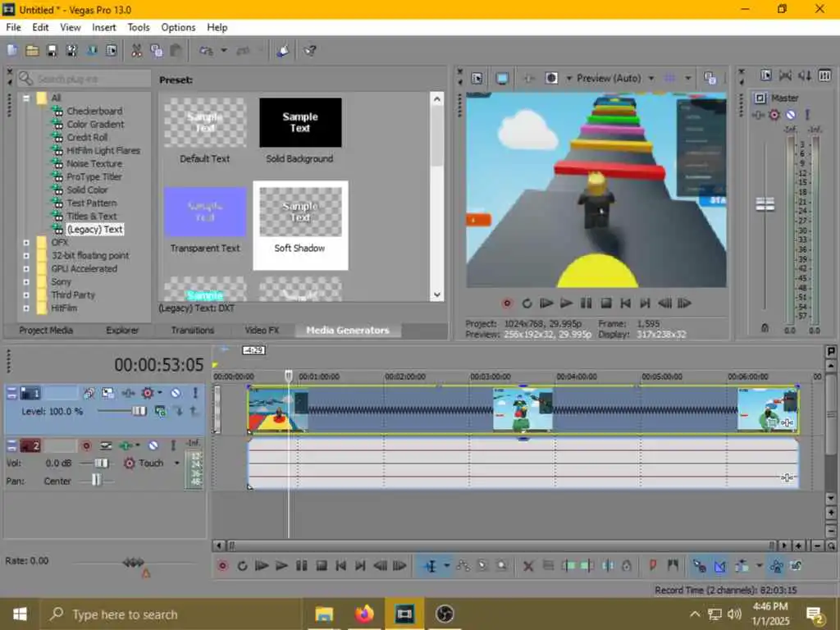Click the Properties toolbar icon
840x630 pixels.
coord(112,50)
